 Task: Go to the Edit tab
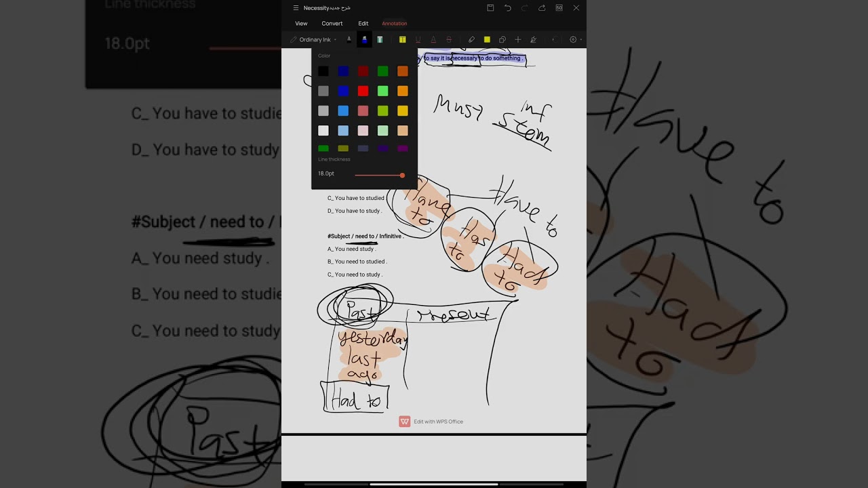[x=363, y=24]
